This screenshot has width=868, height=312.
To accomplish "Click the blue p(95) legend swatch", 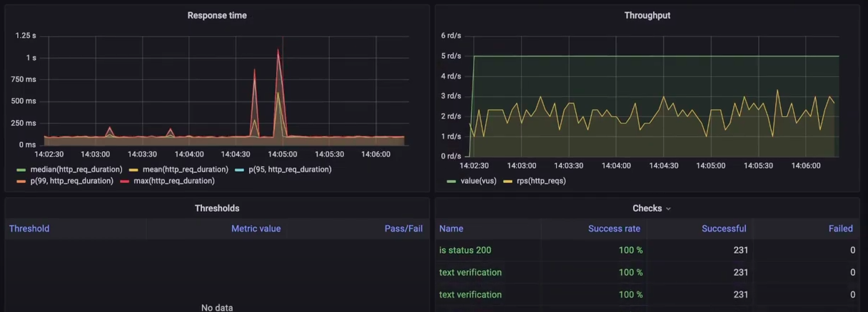I will click(239, 170).
